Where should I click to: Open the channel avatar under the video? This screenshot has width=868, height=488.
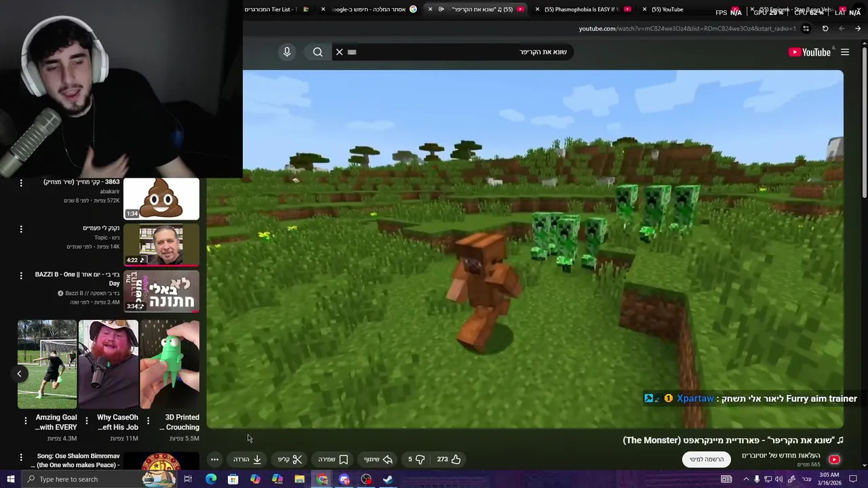(834, 460)
